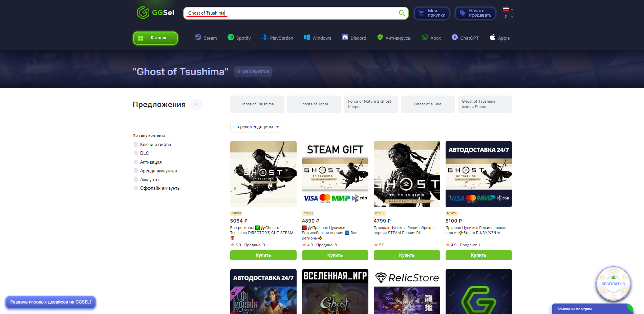Select Ghost of Tsushima ключи Steam chip

[485, 104]
